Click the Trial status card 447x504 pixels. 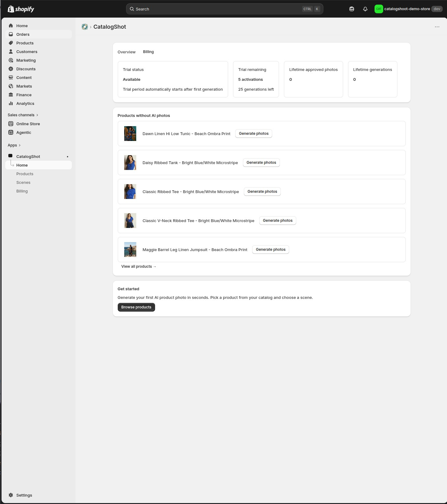click(173, 79)
